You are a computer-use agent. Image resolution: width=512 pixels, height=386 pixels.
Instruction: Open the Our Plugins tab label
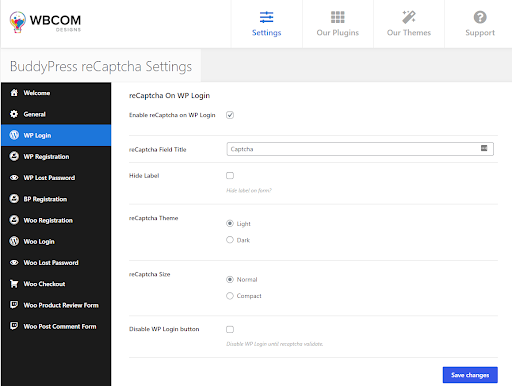(x=337, y=33)
